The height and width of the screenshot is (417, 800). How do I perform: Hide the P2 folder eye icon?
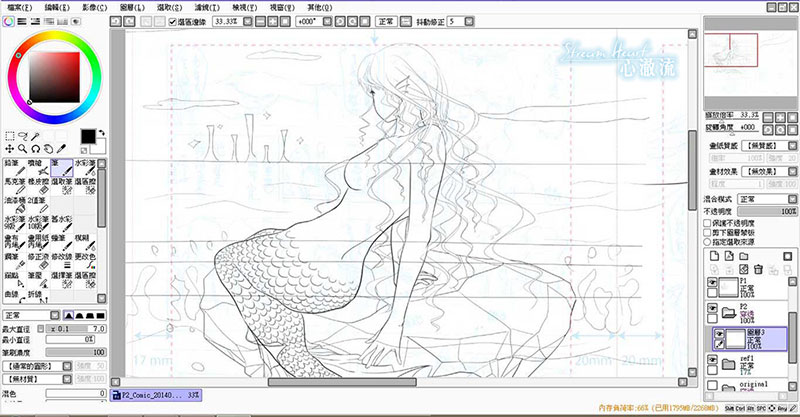[x=712, y=308]
